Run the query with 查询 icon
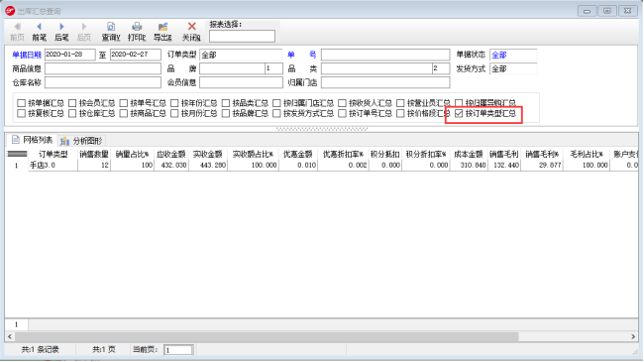644x362 pixels. (x=111, y=32)
